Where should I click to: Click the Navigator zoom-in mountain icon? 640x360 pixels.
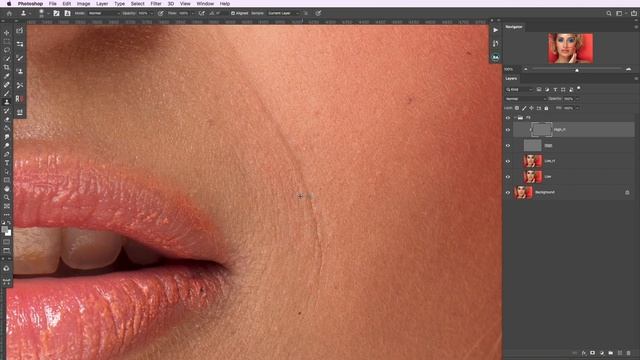coord(629,69)
